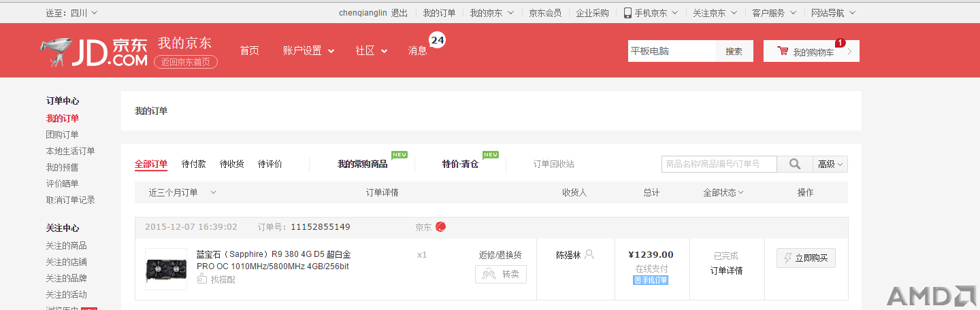Click the 返修/退换货 link
The width and height of the screenshot is (980, 310).
500,255
